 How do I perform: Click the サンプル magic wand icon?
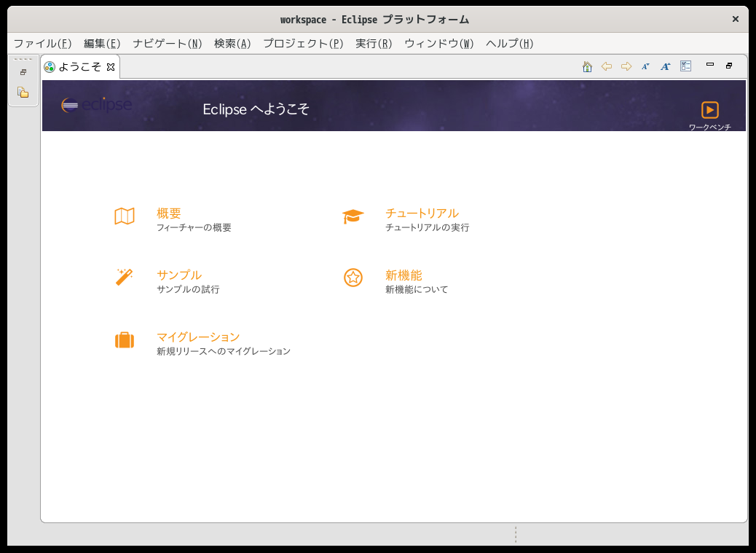pos(124,277)
